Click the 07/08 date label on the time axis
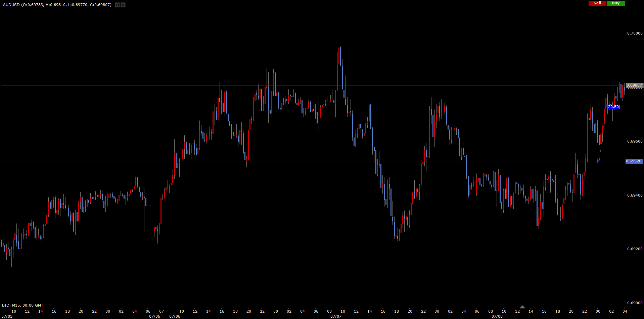This screenshot has width=644, height=319. (x=497, y=316)
